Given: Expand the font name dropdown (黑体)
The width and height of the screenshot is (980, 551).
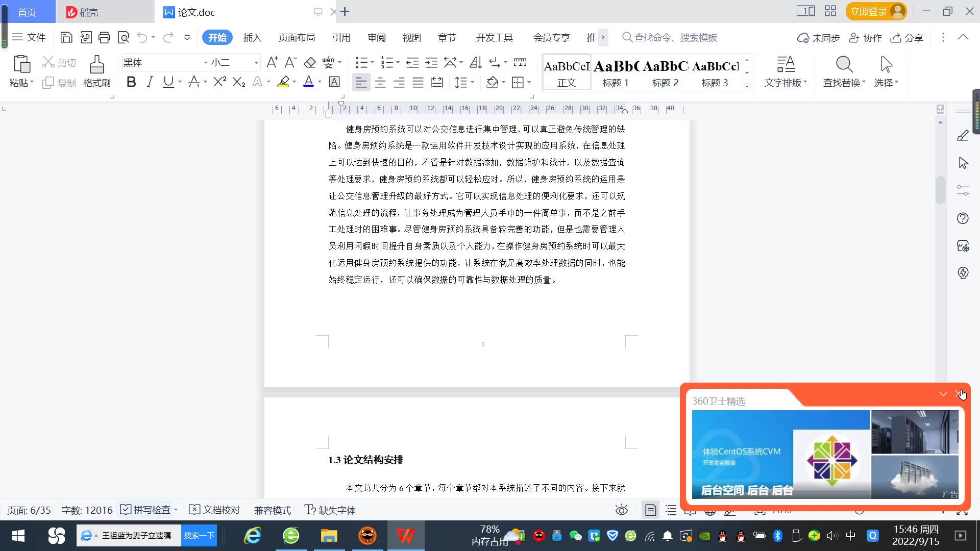Looking at the screenshot, I should click(x=206, y=63).
